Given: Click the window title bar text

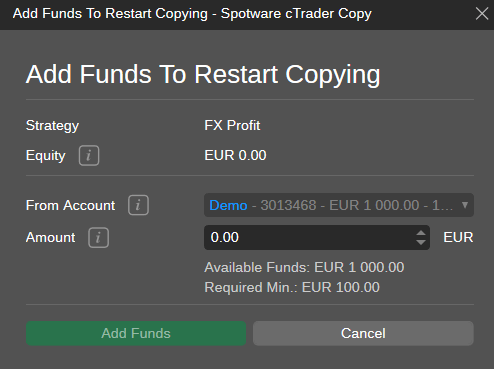Looking at the screenshot, I should coord(192,14).
